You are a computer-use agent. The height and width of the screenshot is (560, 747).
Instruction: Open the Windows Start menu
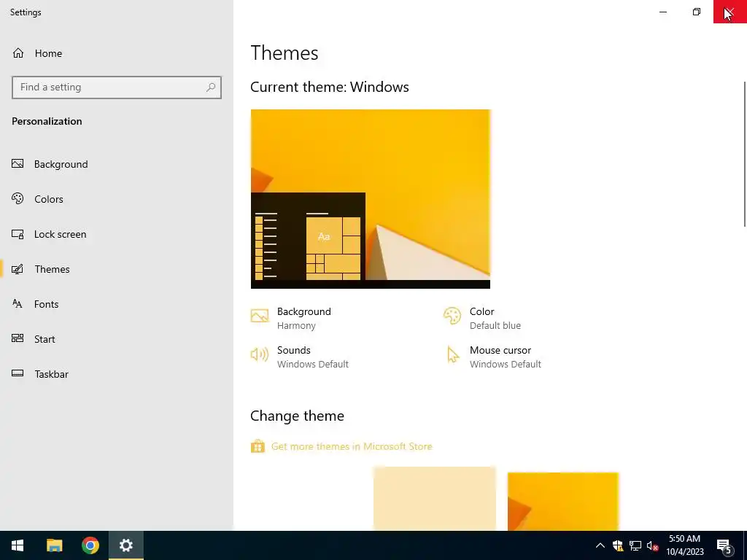18,545
